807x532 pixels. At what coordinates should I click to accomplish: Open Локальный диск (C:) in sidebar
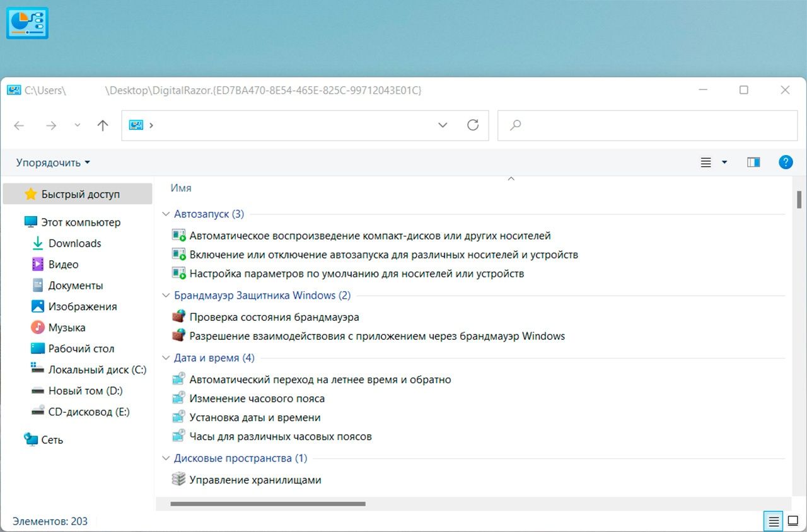(x=96, y=370)
